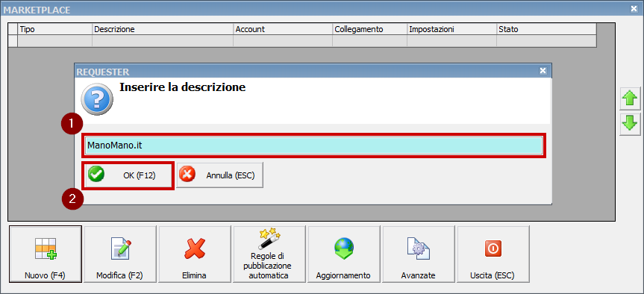Click the Nuovo (F4) button
This screenshot has height=294, width=644.
[x=46, y=254]
